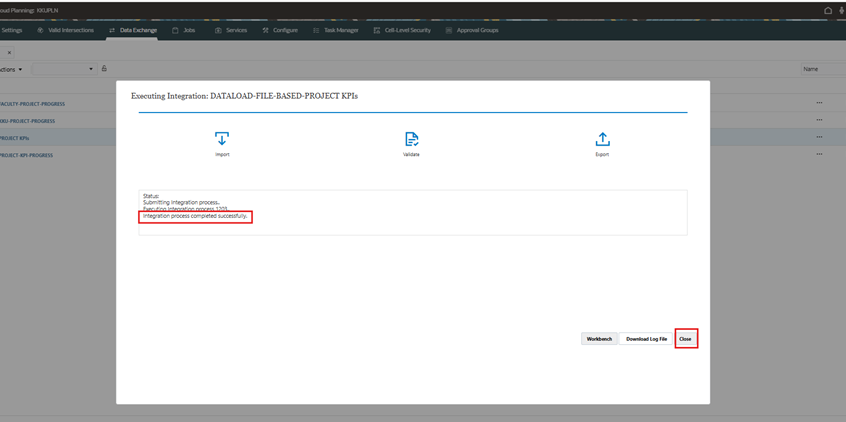
Task: Click the Download Log File button
Action: click(x=646, y=339)
